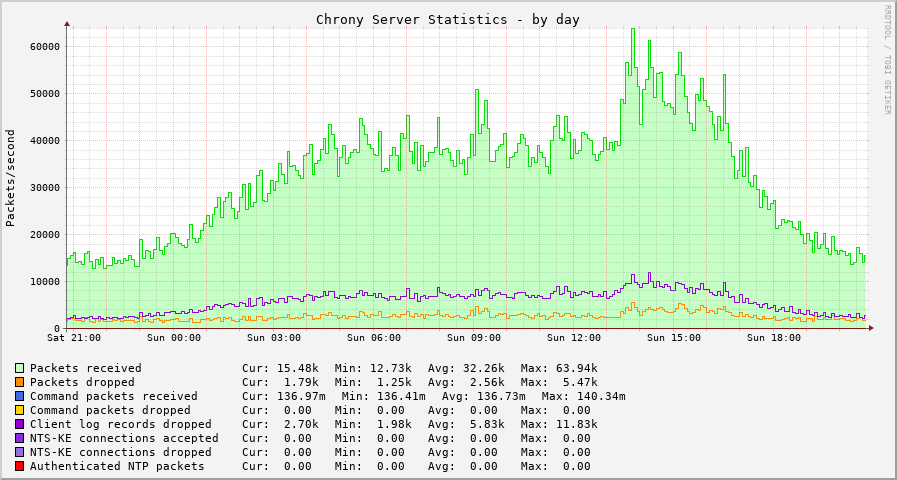The height and width of the screenshot is (480, 897).
Task: Click the 60000 y-axis value
Action: [x=45, y=47]
